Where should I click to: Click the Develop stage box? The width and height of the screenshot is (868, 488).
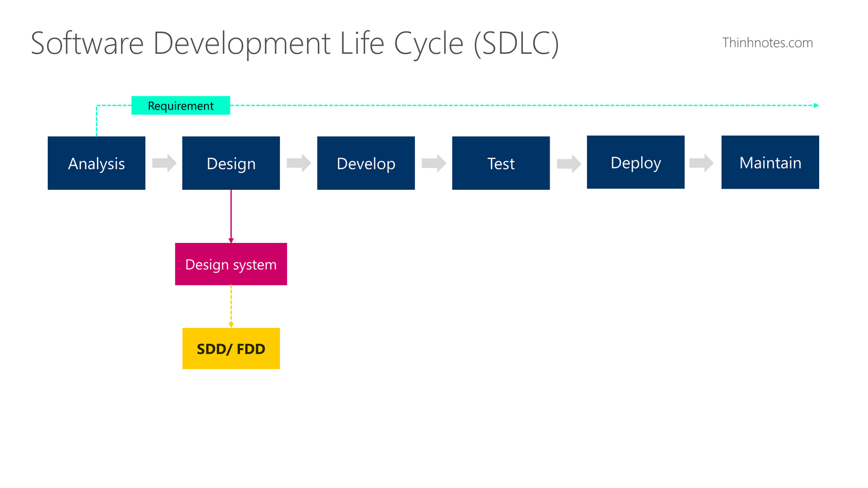click(366, 163)
